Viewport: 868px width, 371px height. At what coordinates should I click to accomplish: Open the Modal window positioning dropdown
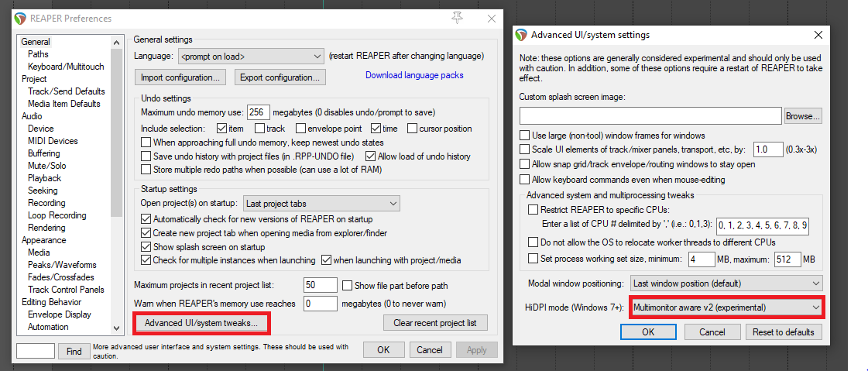(x=727, y=283)
